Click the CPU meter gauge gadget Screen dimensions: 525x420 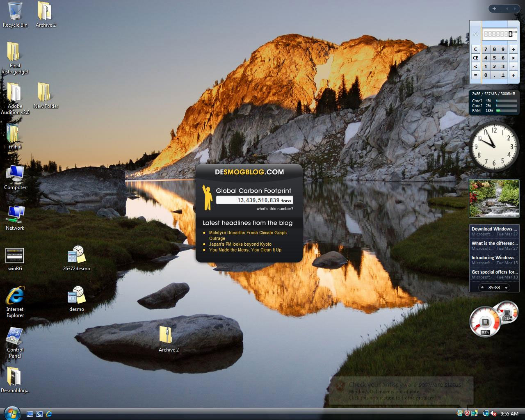(x=485, y=322)
